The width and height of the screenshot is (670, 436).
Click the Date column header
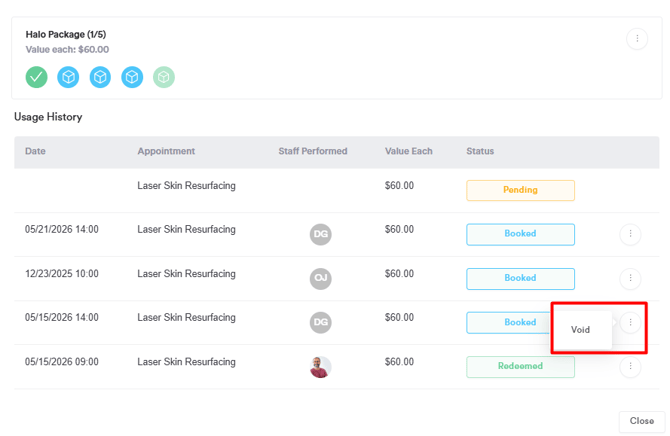click(35, 151)
